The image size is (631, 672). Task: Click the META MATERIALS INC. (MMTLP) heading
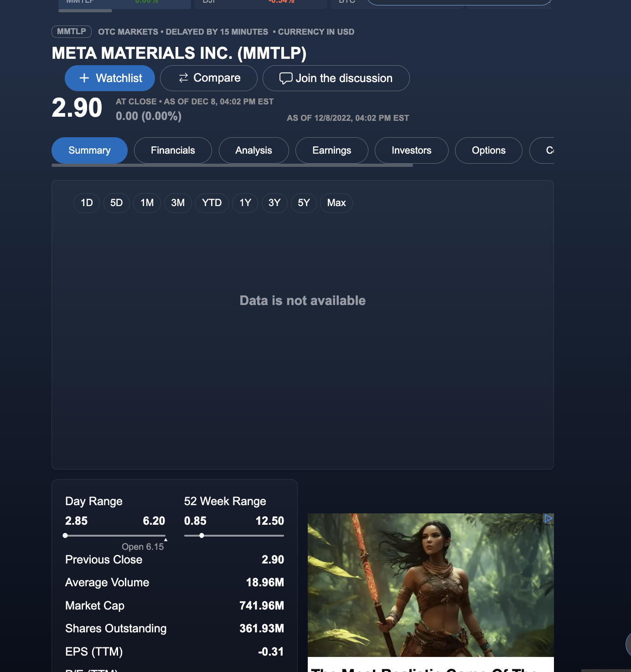click(179, 53)
